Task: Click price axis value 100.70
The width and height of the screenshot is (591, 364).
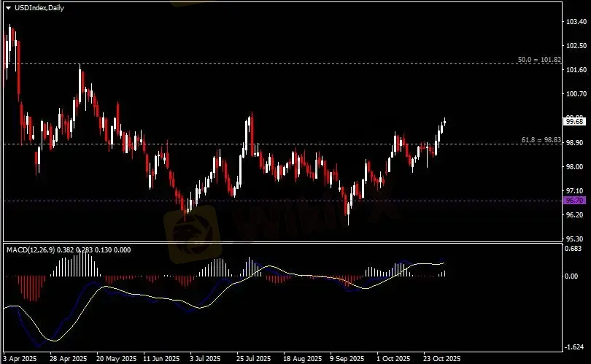Action: [x=576, y=94]
